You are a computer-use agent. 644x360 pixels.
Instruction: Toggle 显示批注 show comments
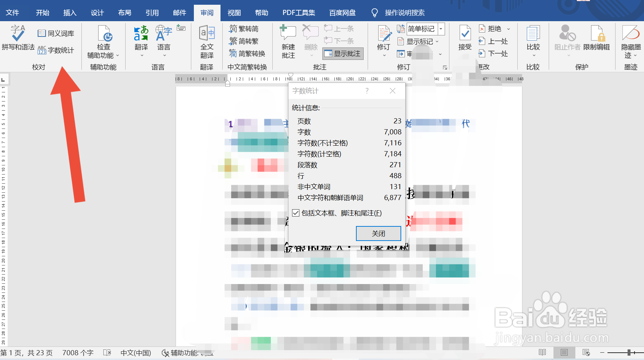coord(342,54)
